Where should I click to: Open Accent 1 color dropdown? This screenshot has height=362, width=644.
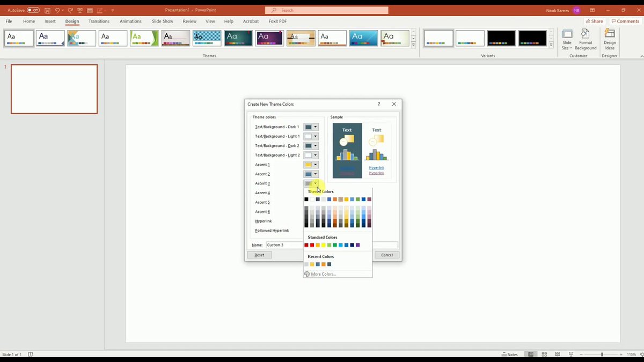[311, 165]
